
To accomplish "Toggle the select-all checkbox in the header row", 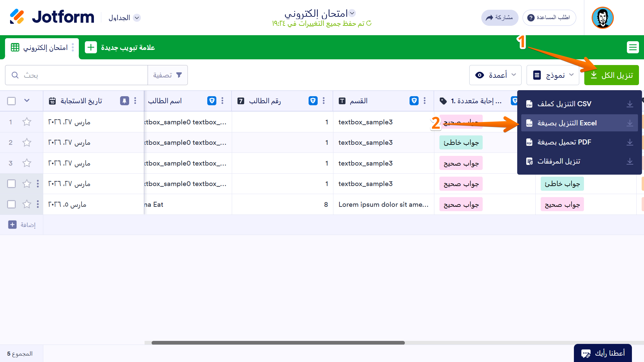I will point(11,101).
